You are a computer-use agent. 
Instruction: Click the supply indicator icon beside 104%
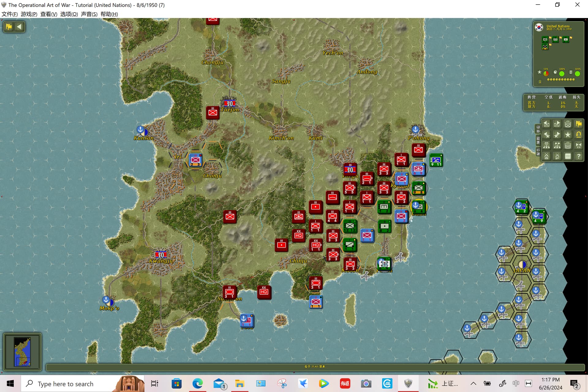click(x=571, y=72)
